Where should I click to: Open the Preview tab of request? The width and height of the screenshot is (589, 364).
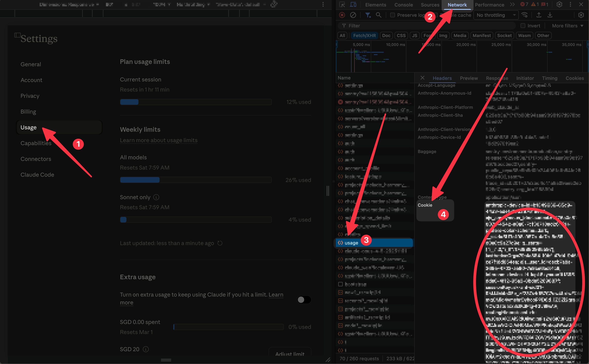pyautogui.click(x=469, y=78)
